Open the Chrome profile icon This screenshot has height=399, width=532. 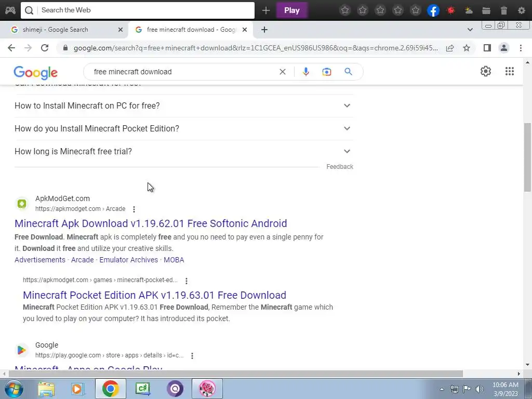pos(504,48)
